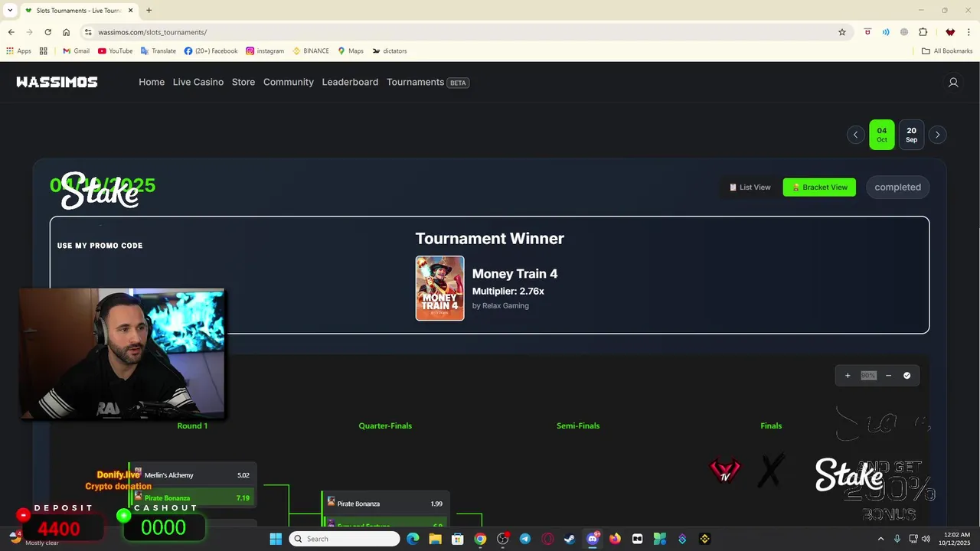
Task: Select the 04 Oct tournament date
Action: [882, 135]
